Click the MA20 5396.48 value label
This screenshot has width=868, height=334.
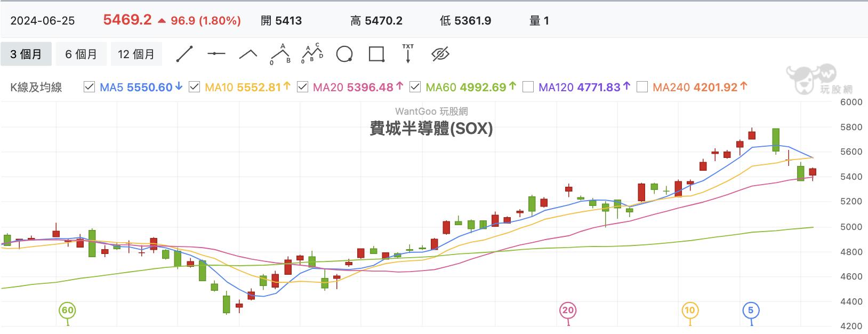tap(358, 87)
